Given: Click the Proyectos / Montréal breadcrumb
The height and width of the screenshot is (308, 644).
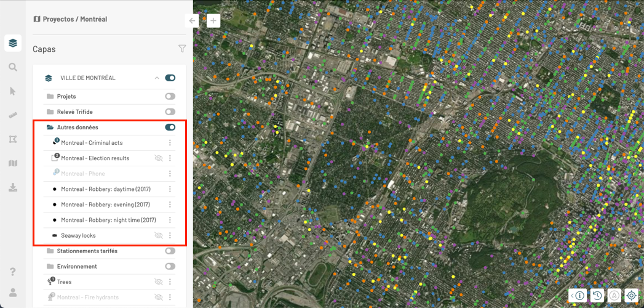Looking at the screenshot, I should click(x=74, y=19).
